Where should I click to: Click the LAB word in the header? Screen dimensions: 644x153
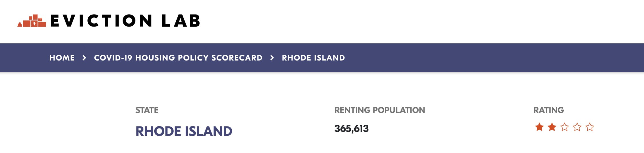tap(181, 21)
